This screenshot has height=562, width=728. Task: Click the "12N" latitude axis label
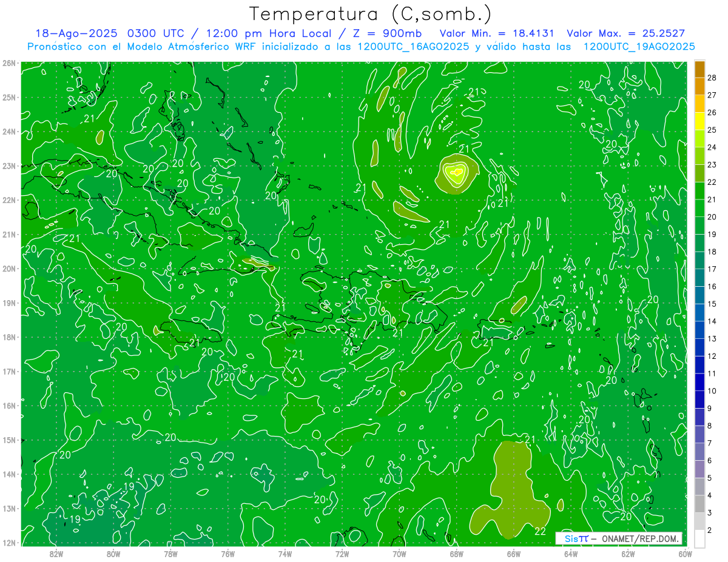(8, 543)
